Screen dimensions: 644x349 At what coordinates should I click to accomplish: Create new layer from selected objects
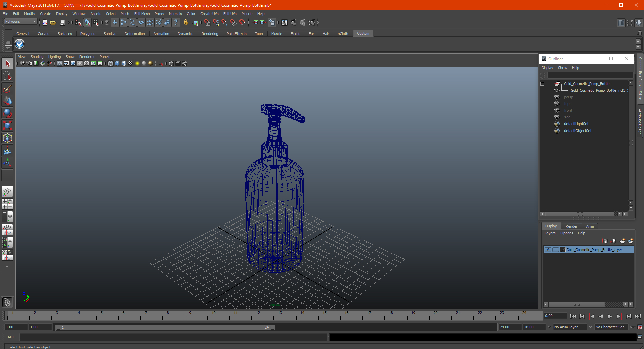(631, 241)
